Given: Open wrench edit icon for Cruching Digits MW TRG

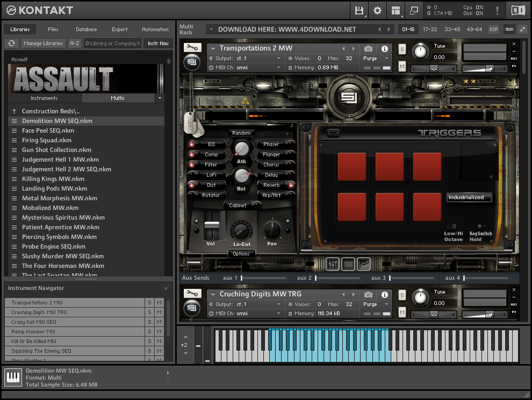Looking at the screenshot, I should pyautogui.click(x=192, y=294).
